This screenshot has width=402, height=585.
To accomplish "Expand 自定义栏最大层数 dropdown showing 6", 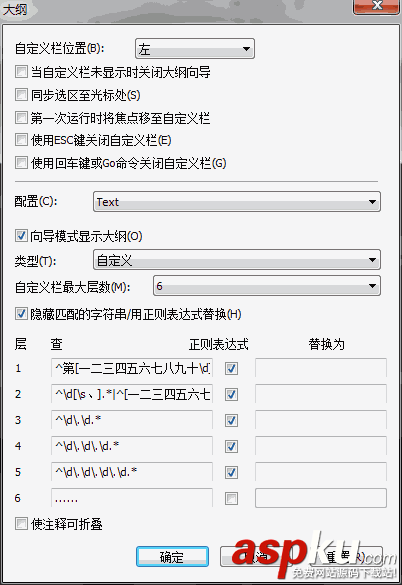I will (267, 286).
